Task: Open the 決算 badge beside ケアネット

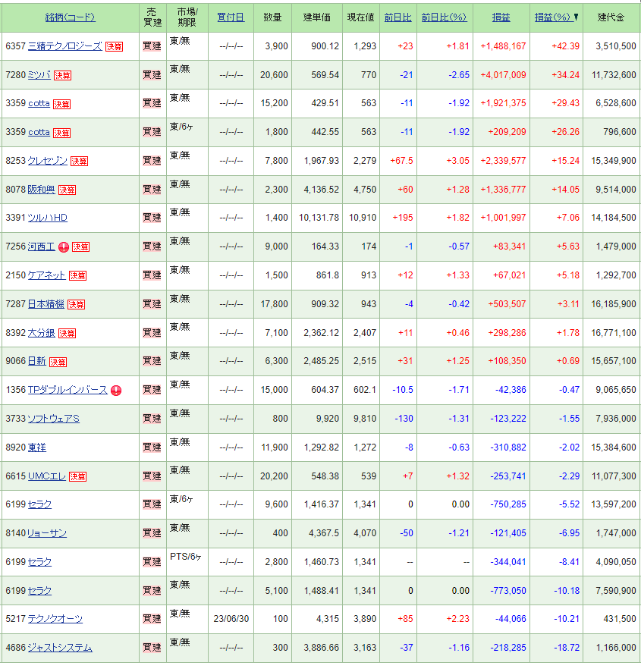Action: coord(77,275)
